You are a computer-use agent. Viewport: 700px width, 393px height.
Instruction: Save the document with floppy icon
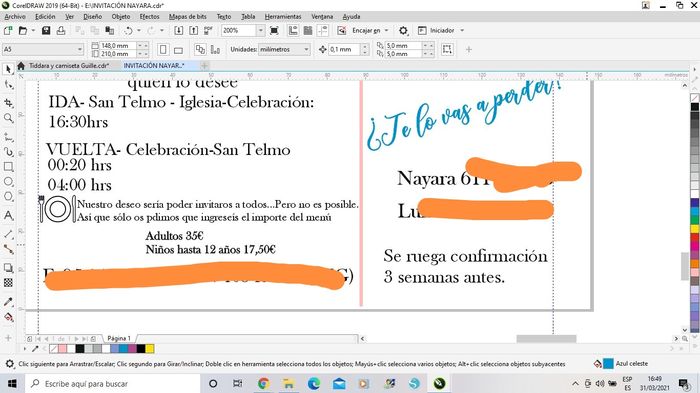46,30
